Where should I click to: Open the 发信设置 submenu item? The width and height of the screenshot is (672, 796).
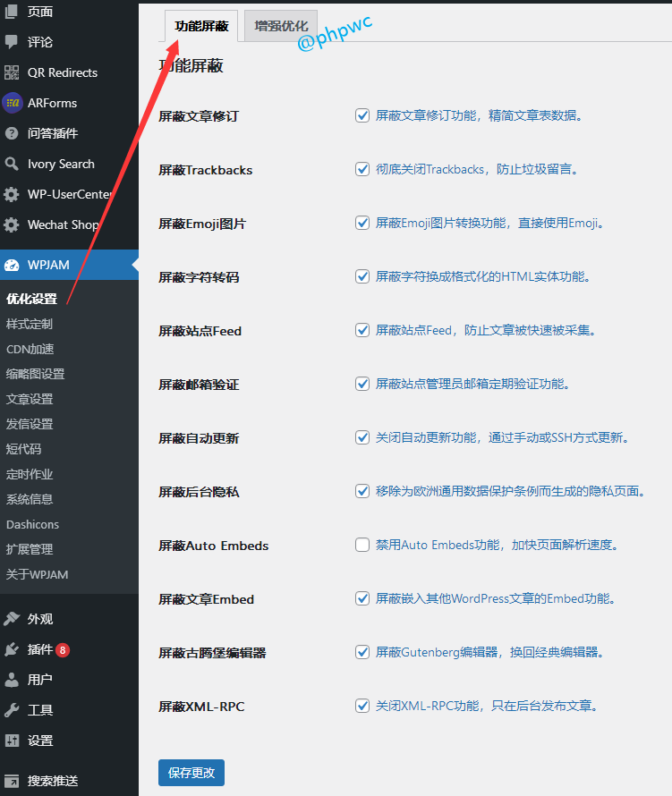(x=30, y=424)
